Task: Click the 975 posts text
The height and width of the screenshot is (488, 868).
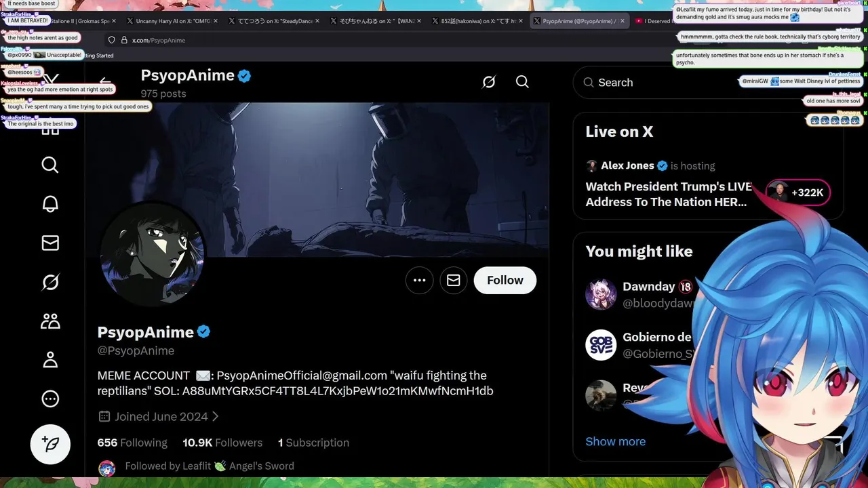Action: [x=163, y=94]
